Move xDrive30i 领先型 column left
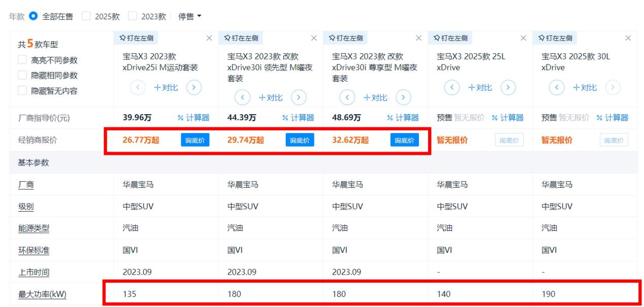The height and width of the screenshot is (307, 644). click(x=242, y=98)
